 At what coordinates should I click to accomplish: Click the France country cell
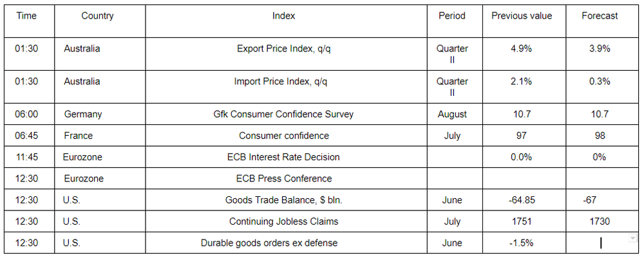(x=100, y=136)
